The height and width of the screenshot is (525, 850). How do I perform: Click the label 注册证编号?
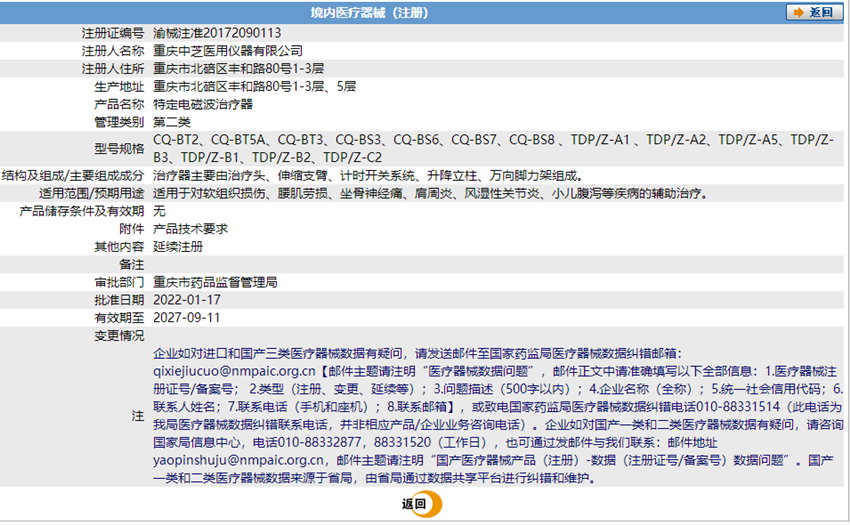coord(113,33)
